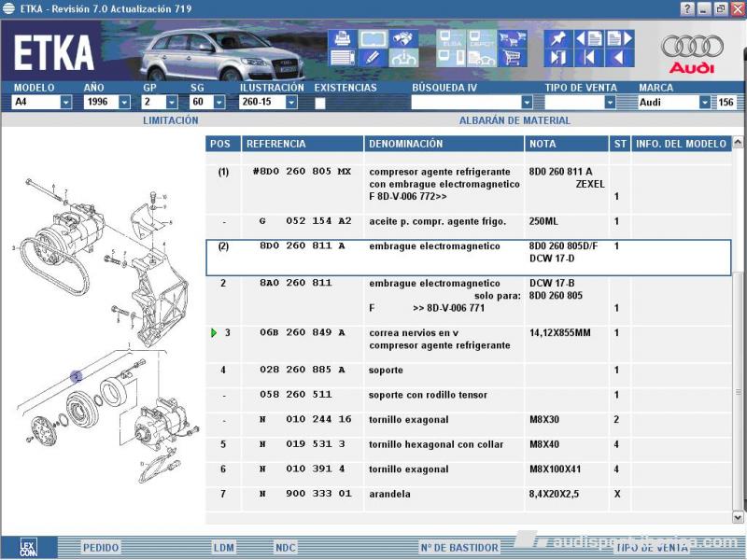The width and height of the screenshot is (747, 560).
Task: Open the binoculars search tool
Action: (x=403, y=38)
